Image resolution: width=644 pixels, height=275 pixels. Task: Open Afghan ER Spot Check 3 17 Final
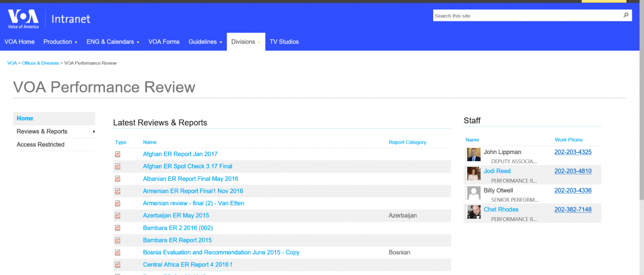[x=188, y=167]
